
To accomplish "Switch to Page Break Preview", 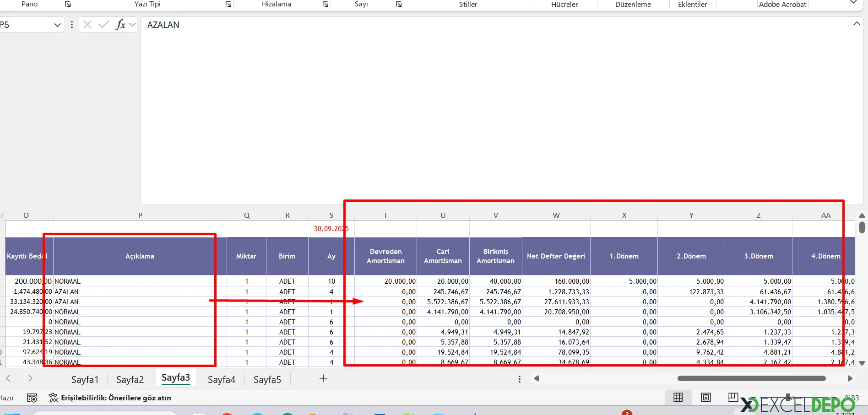I will pyautogui.click(x=733, y=397).
